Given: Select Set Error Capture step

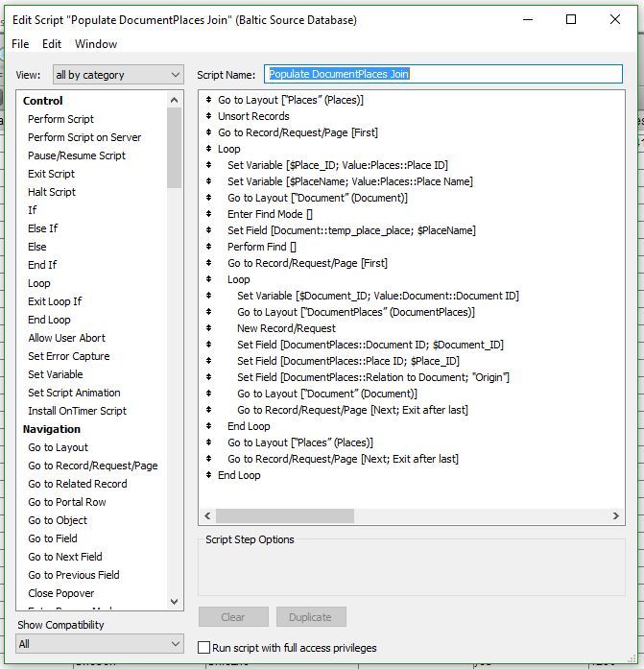Looking at the screenshot, I should point(69,356).
